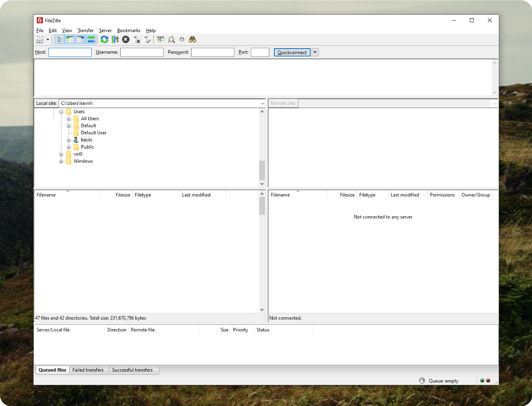Select the kevin user profile icon

(76, 140)
